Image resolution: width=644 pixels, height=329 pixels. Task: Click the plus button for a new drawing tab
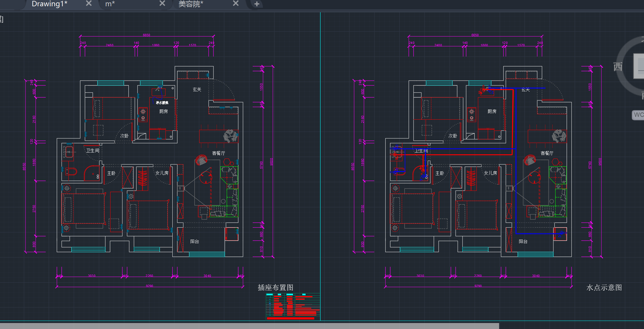point(257,4)
